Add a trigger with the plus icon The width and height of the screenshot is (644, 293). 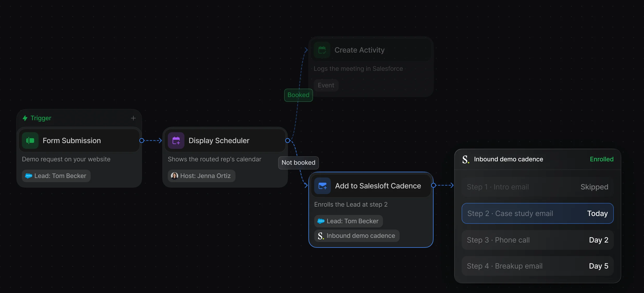point(133,118)
